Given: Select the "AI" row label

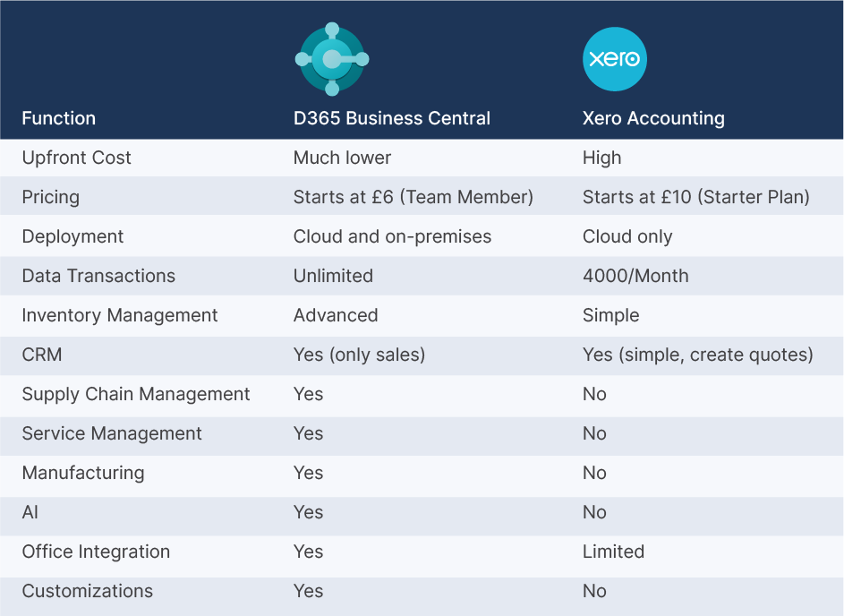Looking at the screenshot, I should point(30,512).
